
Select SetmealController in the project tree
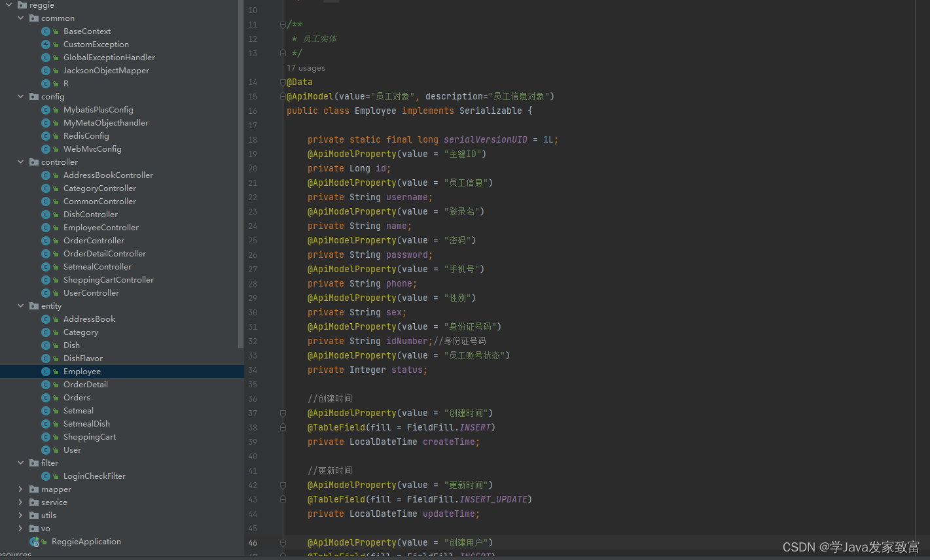(98, 267)
